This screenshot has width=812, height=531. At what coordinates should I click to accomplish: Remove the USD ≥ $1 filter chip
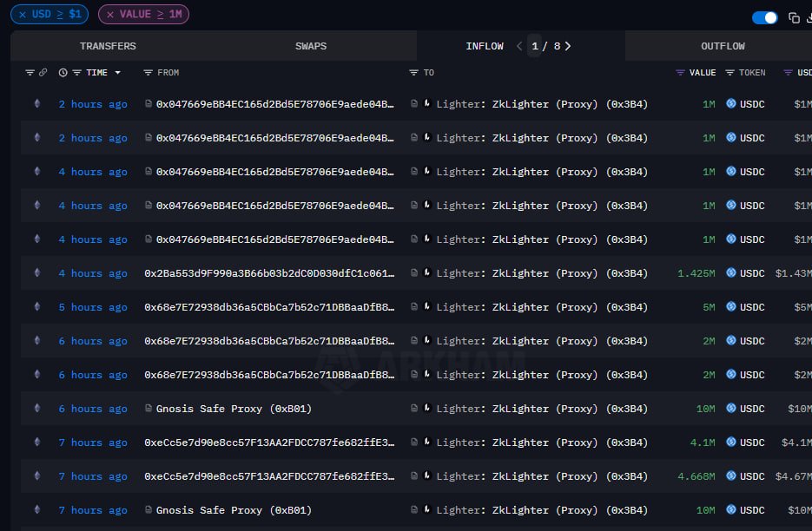[23, 14]
